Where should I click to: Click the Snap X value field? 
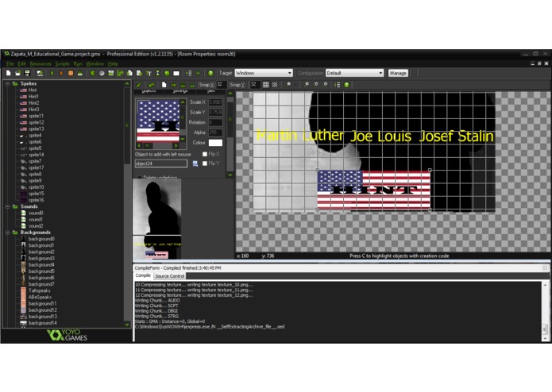click(x=221, y=85)
